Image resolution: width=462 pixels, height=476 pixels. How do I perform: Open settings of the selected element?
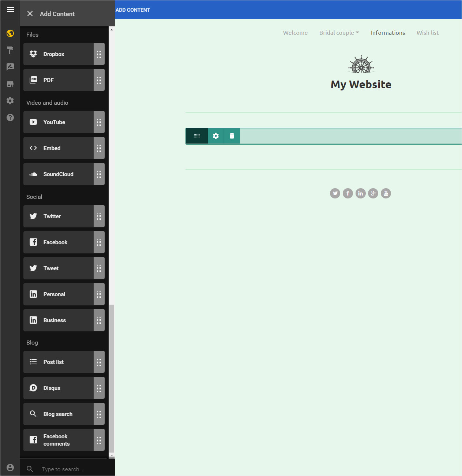[x=216, y=136]
